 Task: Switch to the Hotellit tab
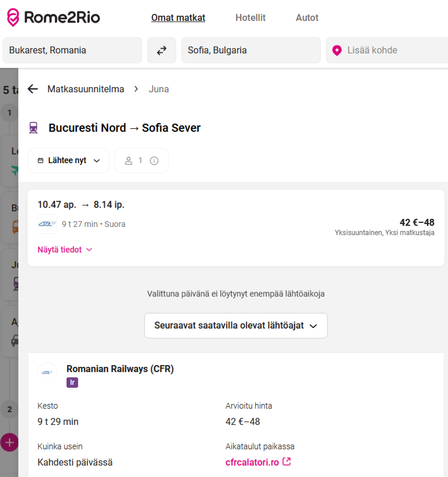(x=250, y=18)
